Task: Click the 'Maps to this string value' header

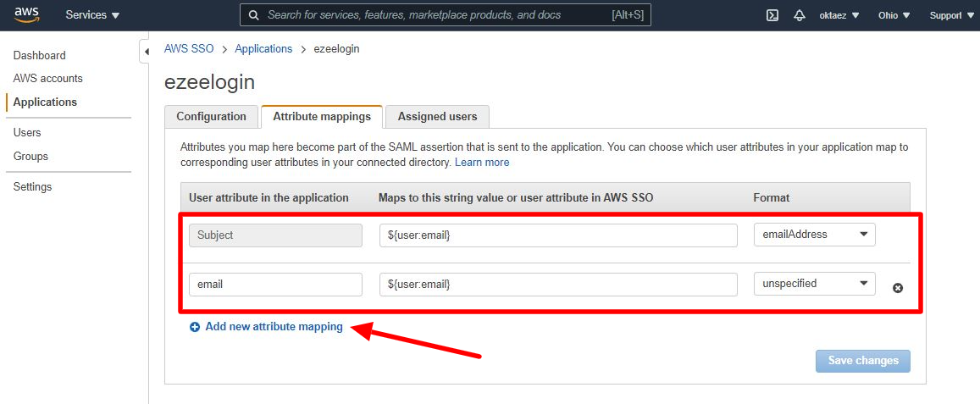Action: pos(516,197)
